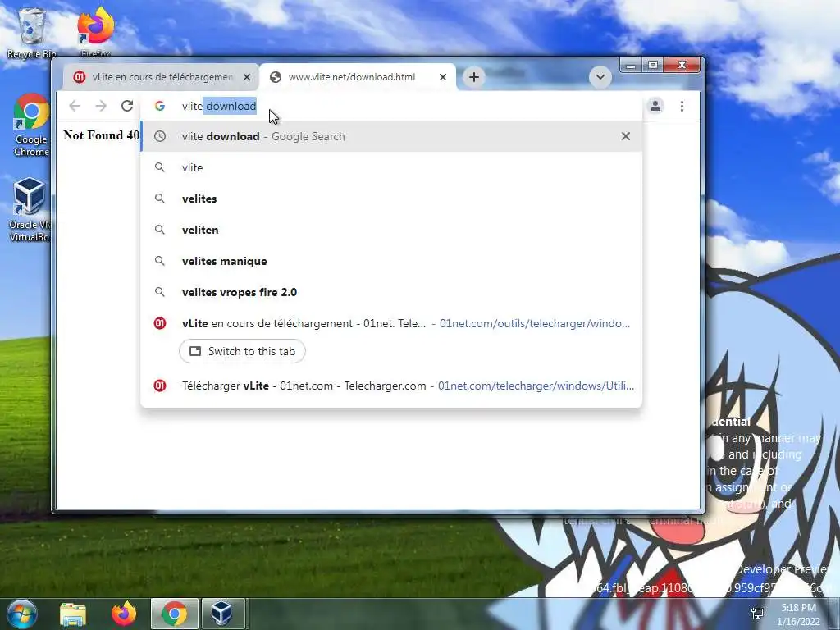Click the Google icon in address bar
Screen dimensions: 840x630
click(160, 106)
